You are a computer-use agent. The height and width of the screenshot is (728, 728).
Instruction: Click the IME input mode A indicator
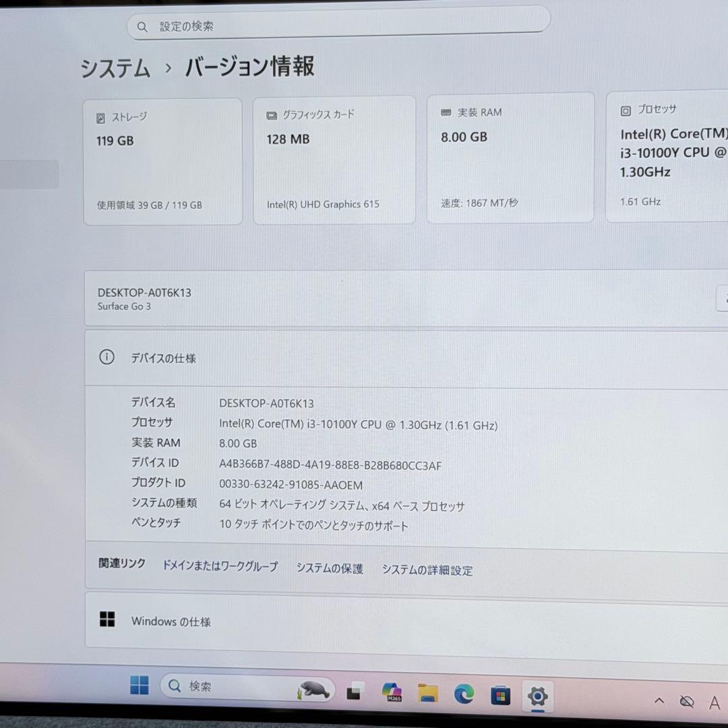point(715,703)
